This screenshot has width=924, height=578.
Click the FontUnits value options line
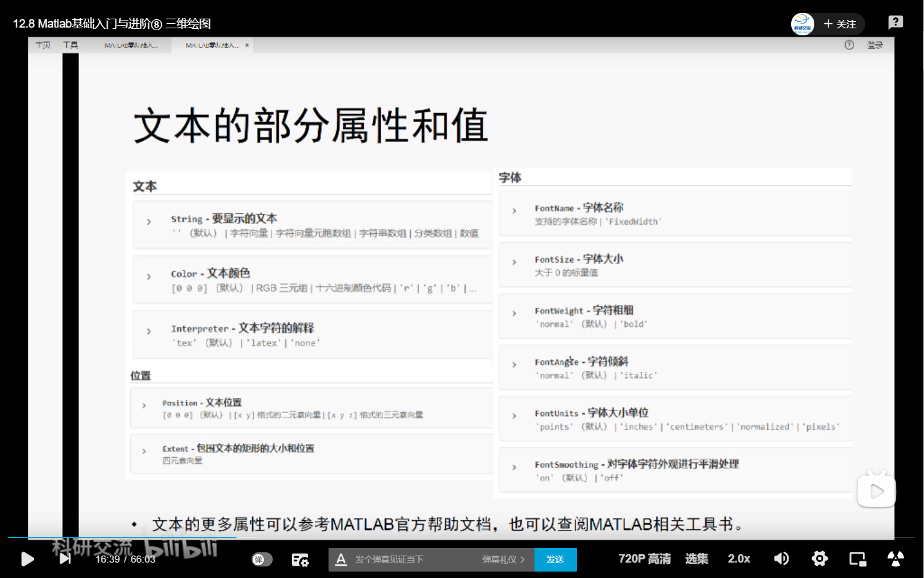pos(687,426)
